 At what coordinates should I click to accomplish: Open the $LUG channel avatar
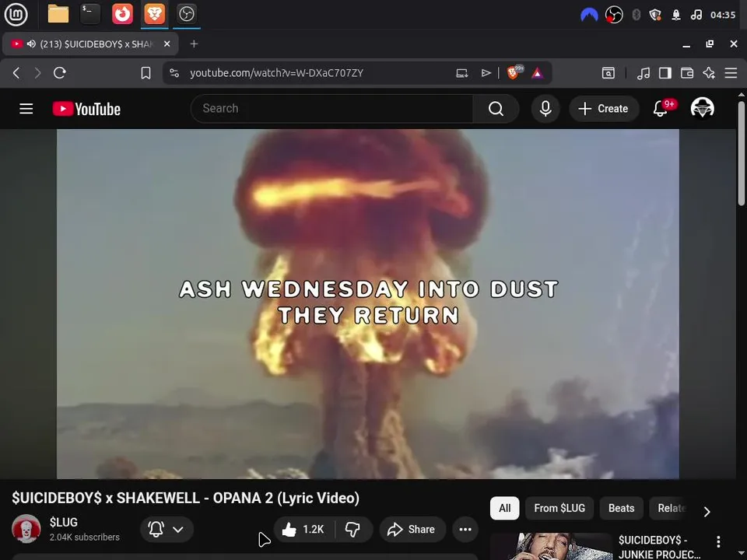[26, 529]
